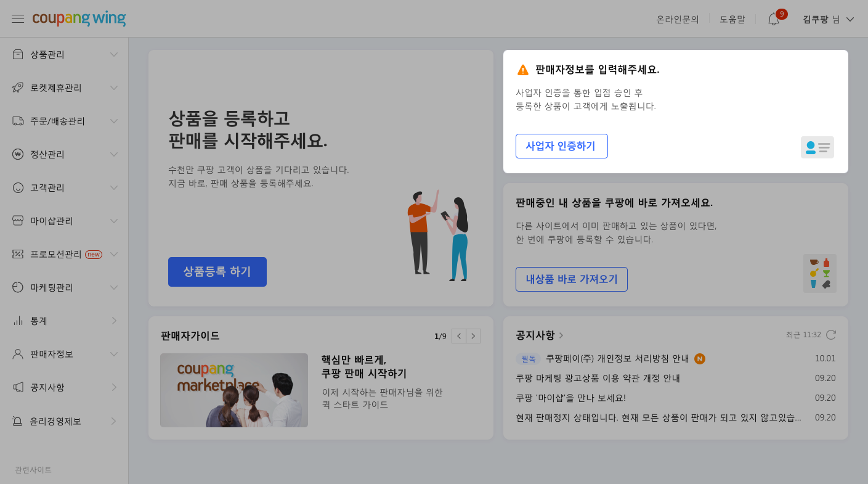Expand the 마케팅관리 chevron

(x=114, y=287)
